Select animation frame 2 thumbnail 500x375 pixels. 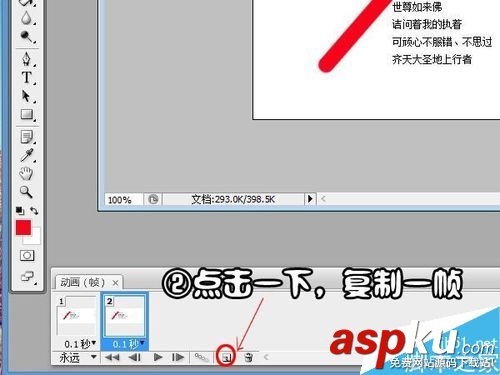(125, 316)
